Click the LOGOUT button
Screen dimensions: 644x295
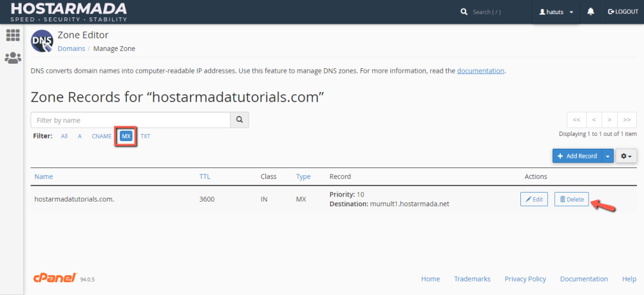coord(623,12)
